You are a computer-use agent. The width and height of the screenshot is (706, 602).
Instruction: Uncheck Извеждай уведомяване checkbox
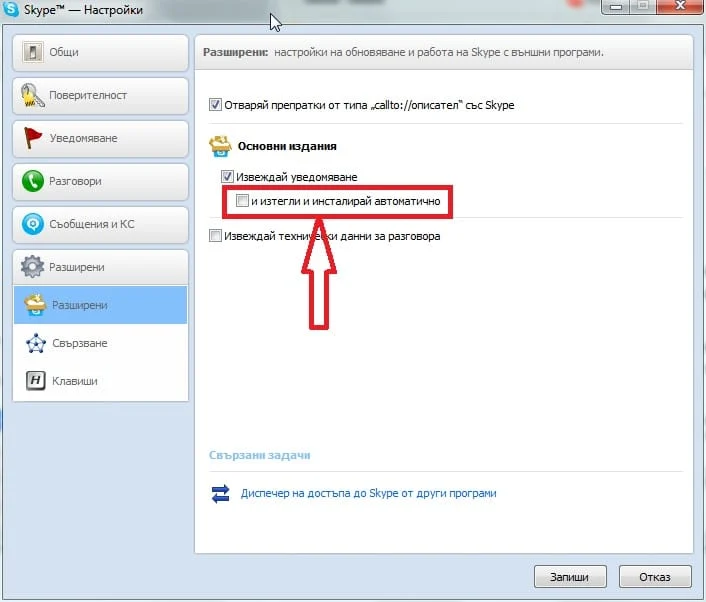click(x=227, y=177)
